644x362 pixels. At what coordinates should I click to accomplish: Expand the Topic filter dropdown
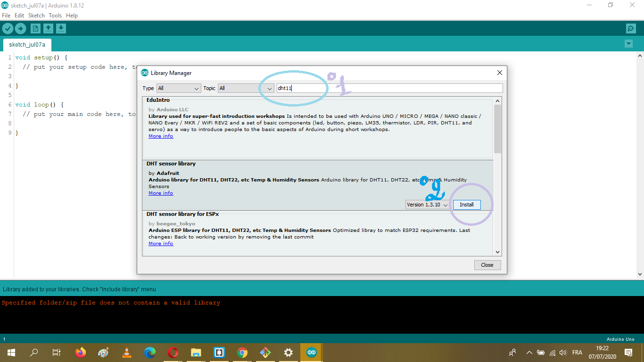246,88
